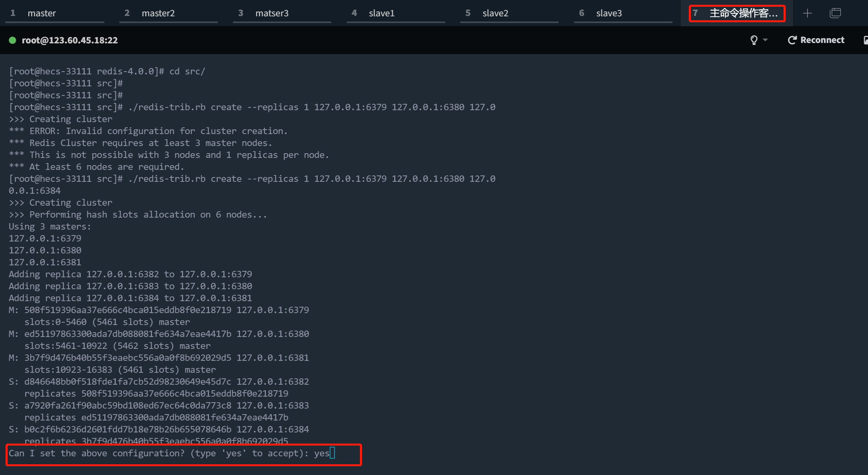The width and height of the screenshot is (868, 475).
Task: Activate the slave3 tab
Action: tap(609, 13)
